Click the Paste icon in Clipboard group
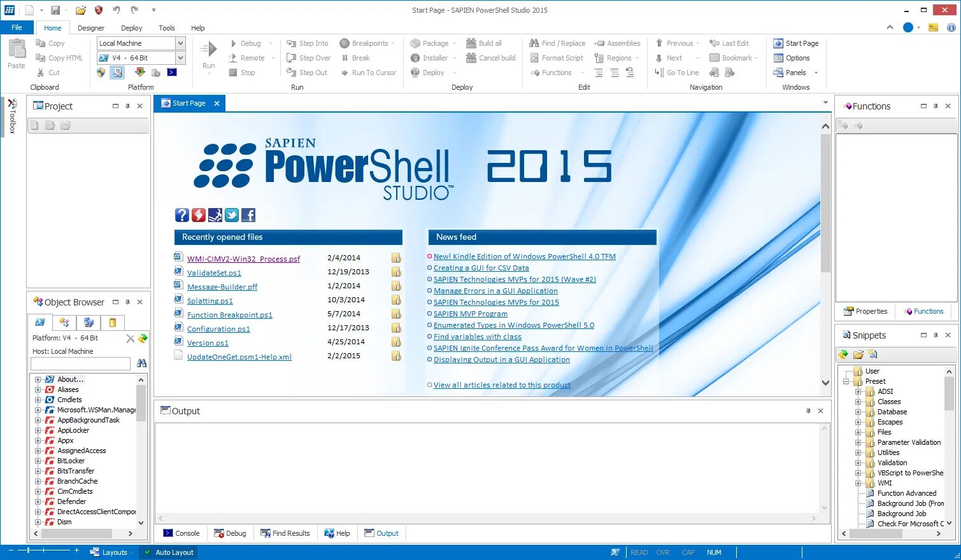 [17, 50]
